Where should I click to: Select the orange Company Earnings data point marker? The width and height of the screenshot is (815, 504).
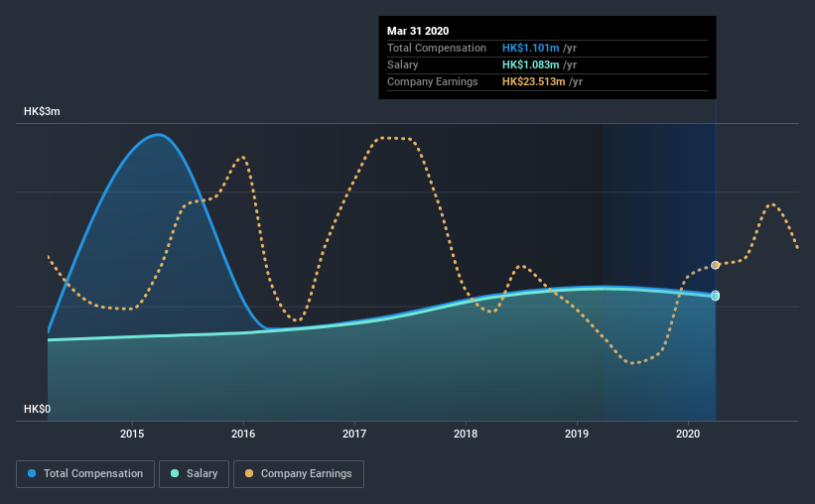(x=715, y=265)
